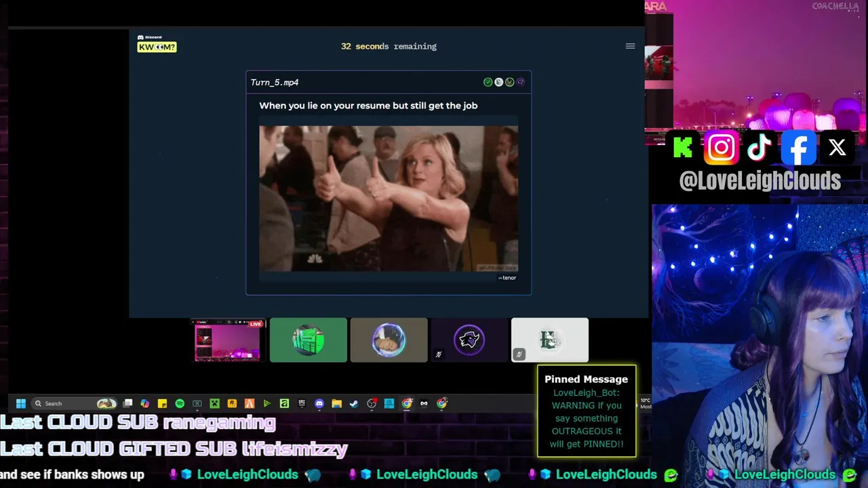The height and width of the screenshot is (488, 868).
Task: Switch to Discord on the taskbar
Action: (x=319, y=403)
